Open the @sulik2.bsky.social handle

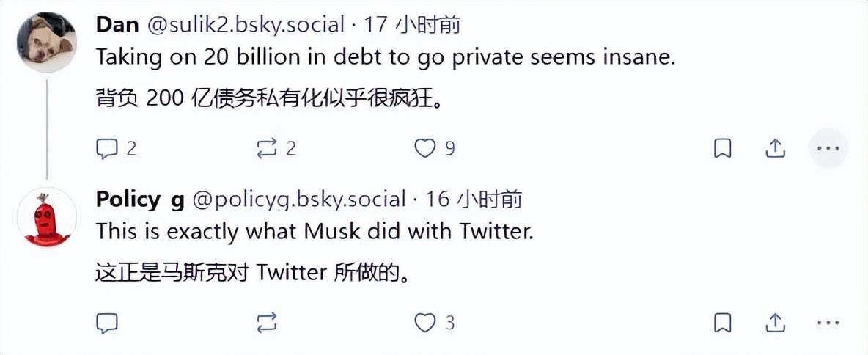[245, 24]
